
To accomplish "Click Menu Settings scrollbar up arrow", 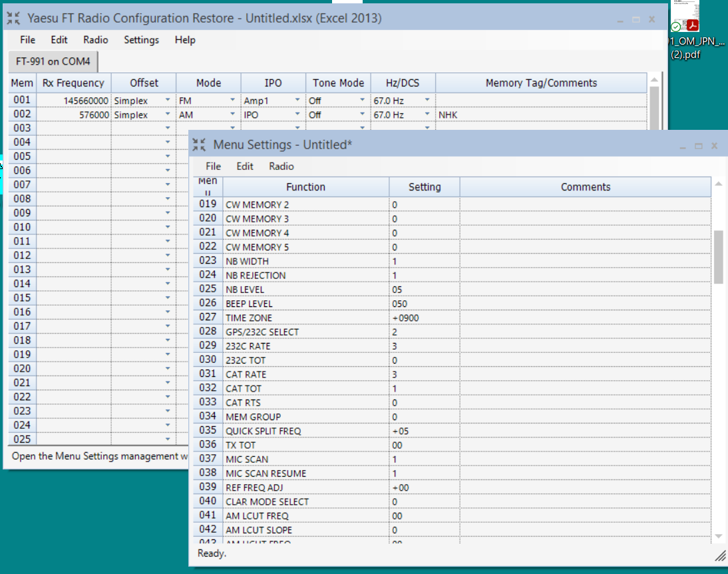I will (x=719, y=184).
